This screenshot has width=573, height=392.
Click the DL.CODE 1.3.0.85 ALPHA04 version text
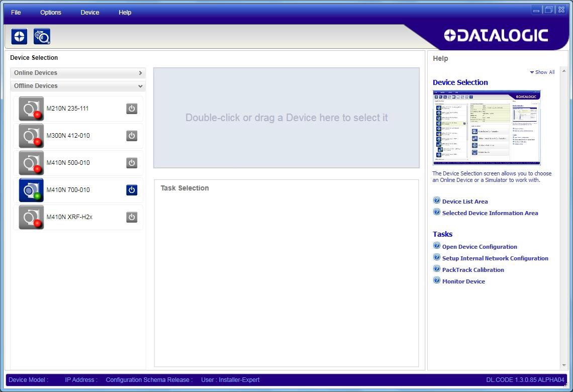[525, 380]
